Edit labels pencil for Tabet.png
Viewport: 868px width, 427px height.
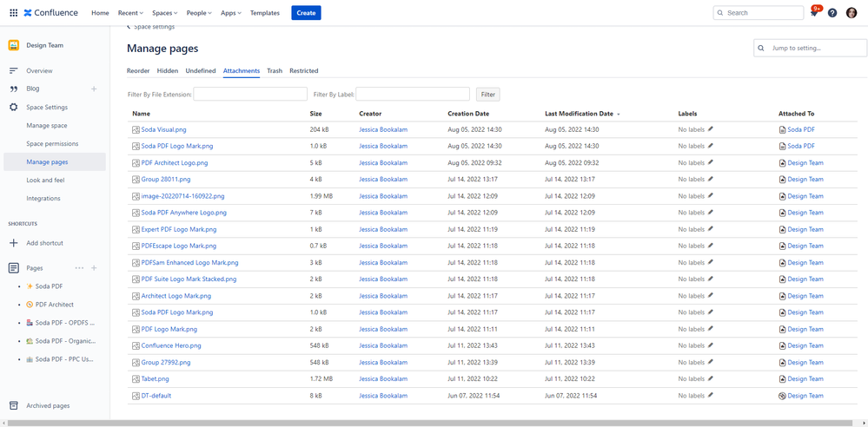click(711, 379)
